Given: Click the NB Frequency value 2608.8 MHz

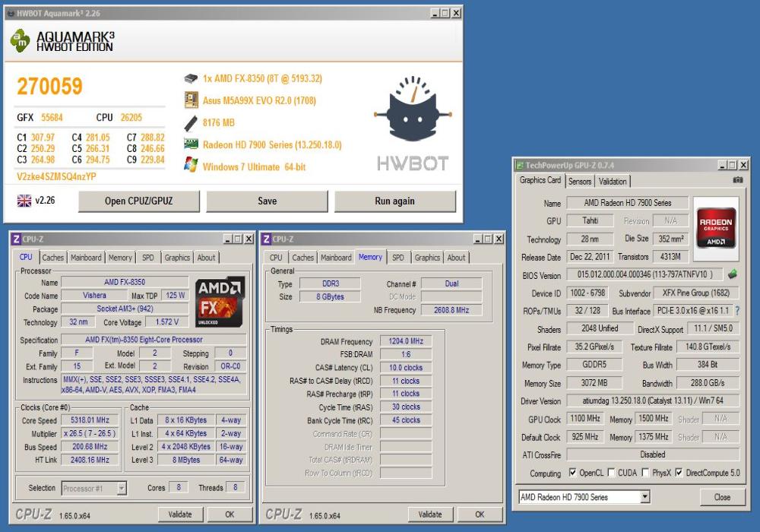Looking at the screenshot, I should click(x=451, y=310).
